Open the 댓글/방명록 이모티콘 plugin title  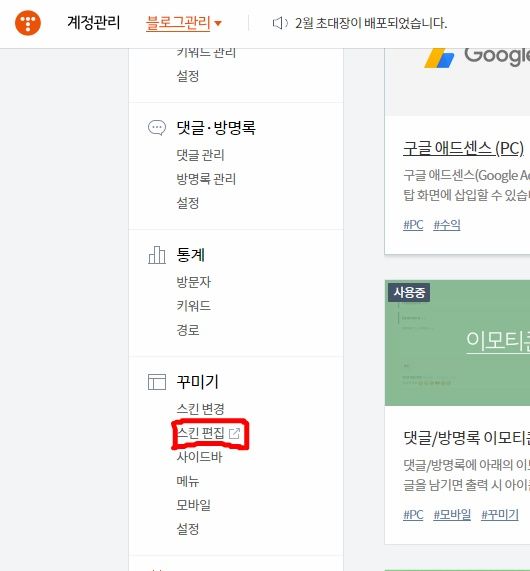click(x=467, y=438)
